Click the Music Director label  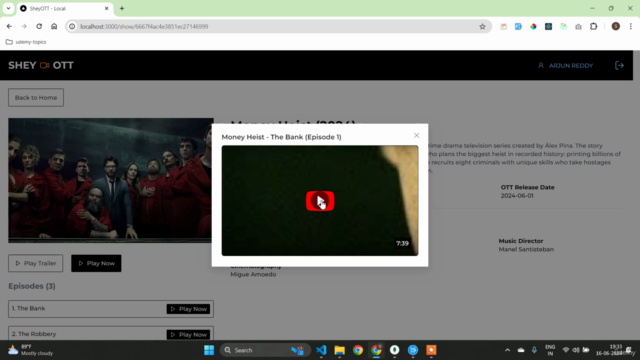click(521, 241)
